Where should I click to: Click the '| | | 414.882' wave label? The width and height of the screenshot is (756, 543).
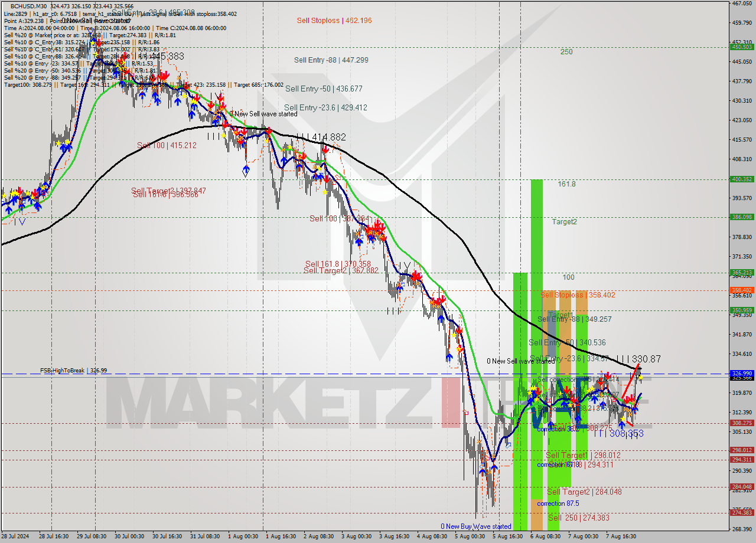[x=321, y=137]
